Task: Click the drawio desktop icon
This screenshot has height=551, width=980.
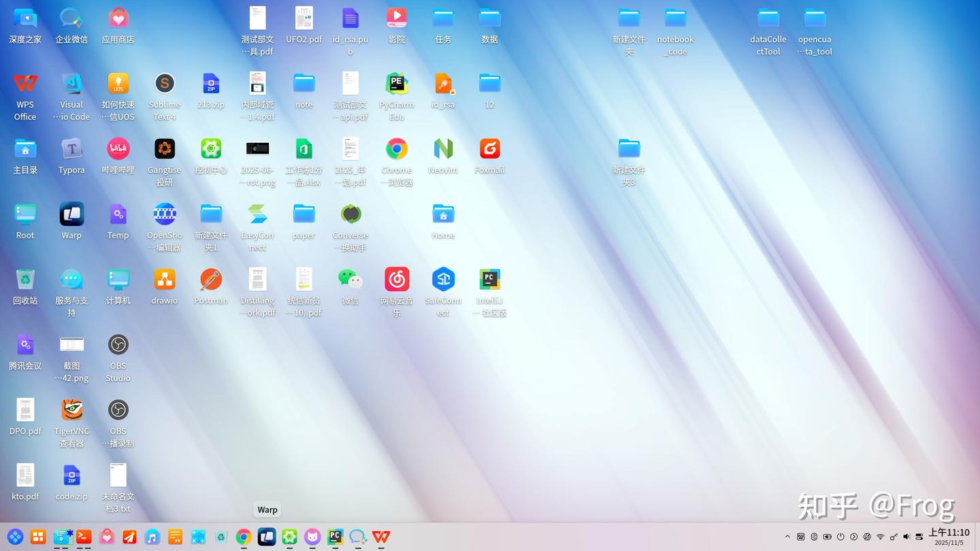Action: 165,288
